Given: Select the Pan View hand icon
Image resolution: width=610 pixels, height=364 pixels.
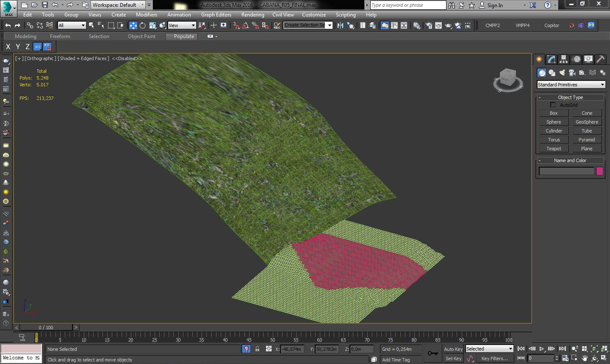Looking at the screenshot, I should click(585, 358).
